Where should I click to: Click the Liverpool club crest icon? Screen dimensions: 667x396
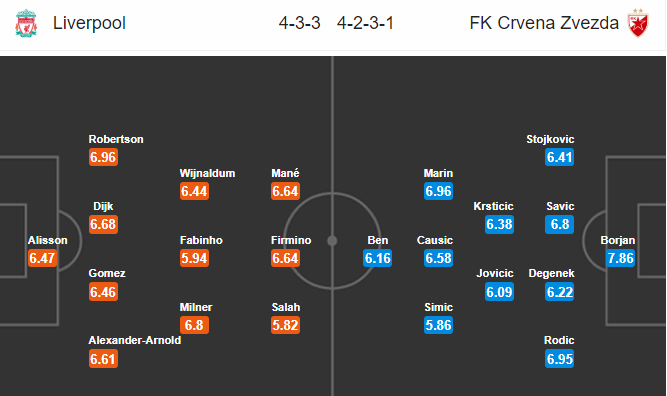[26, 23]
